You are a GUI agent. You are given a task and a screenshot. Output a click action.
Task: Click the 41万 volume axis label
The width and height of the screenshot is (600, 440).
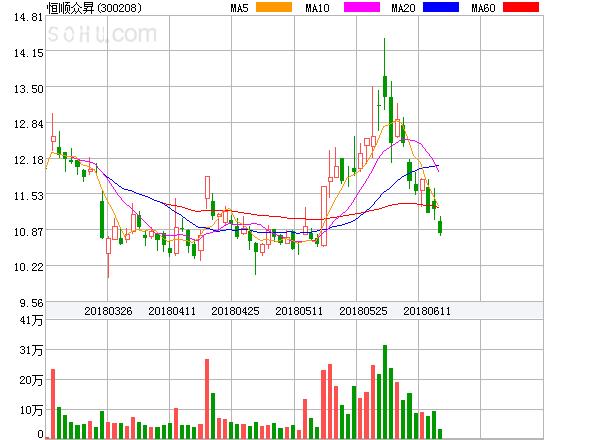[x=31, y=320]
